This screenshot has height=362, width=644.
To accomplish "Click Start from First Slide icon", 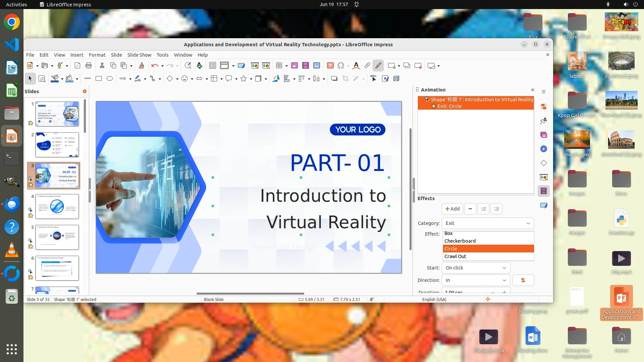I will click(255, 66).
